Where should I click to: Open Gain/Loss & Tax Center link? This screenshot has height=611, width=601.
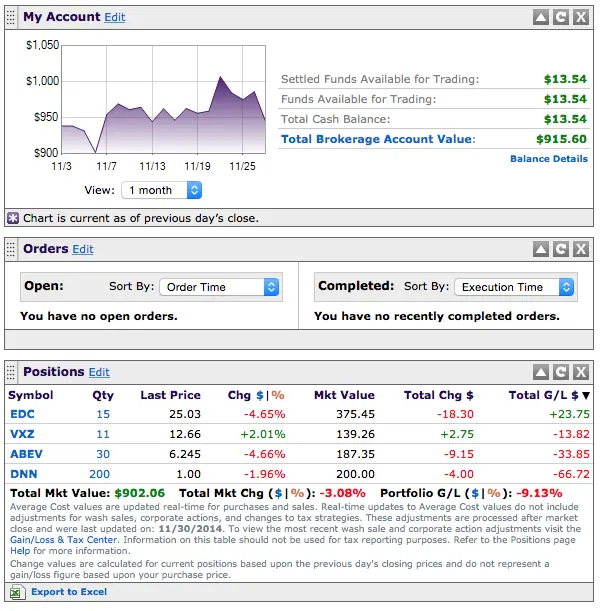coord(64,540)
